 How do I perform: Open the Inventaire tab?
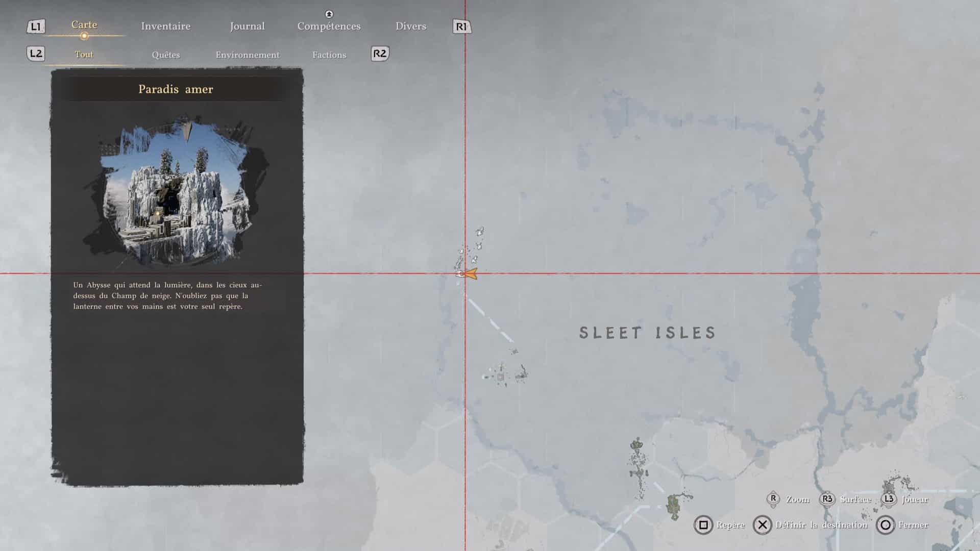[x=165, y=26]
